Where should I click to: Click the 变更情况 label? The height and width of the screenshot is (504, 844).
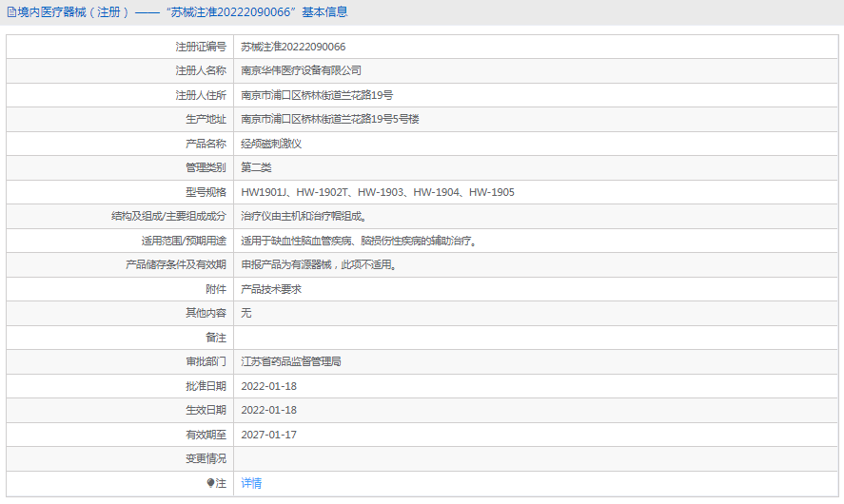coord(206,458)
